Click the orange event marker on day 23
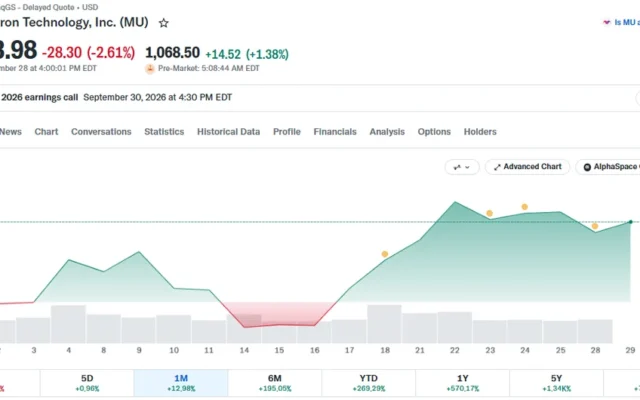 489,213
